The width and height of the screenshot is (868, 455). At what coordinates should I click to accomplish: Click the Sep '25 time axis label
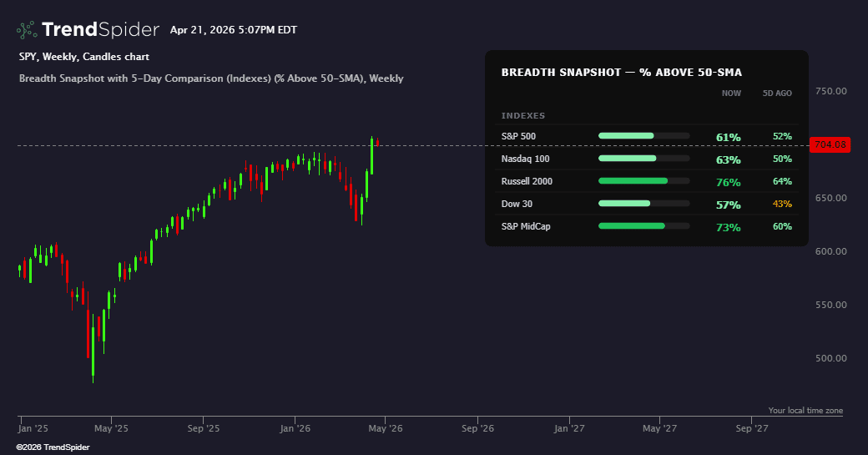[x=203, y=428]
